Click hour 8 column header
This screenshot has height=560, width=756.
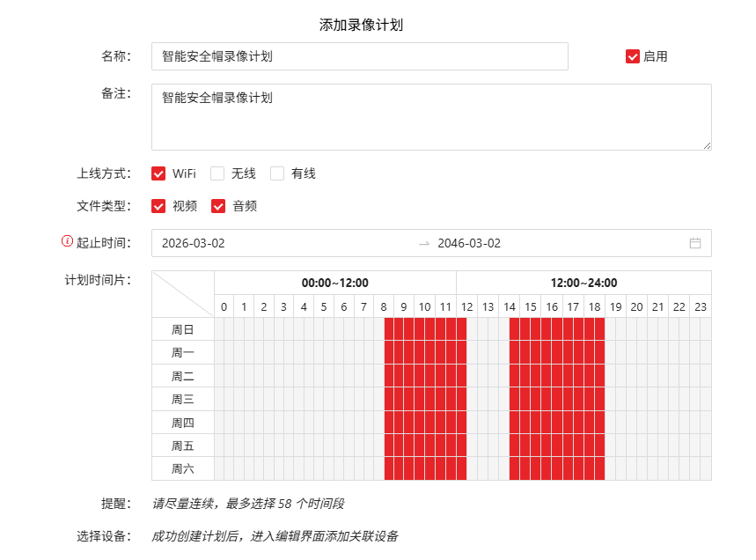pyautogui.click(x=384, y=306)
